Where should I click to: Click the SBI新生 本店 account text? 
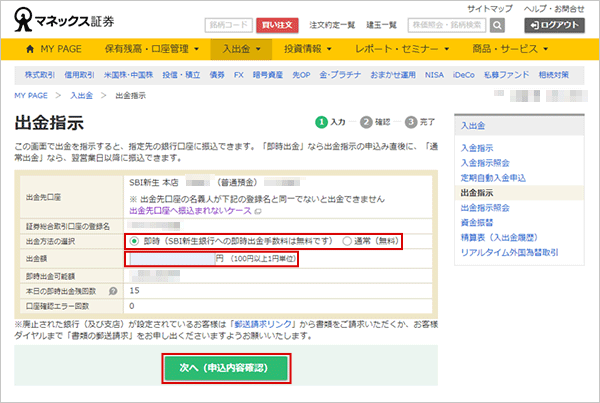[x=154, y=183]
